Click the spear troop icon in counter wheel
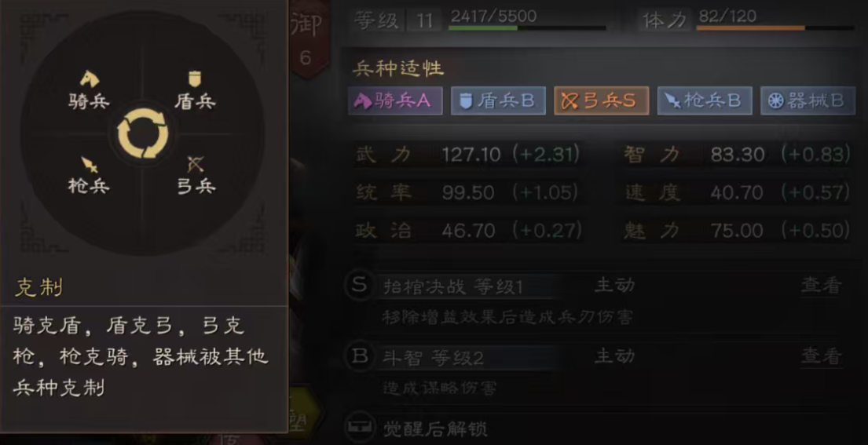 tap(89, 165)
